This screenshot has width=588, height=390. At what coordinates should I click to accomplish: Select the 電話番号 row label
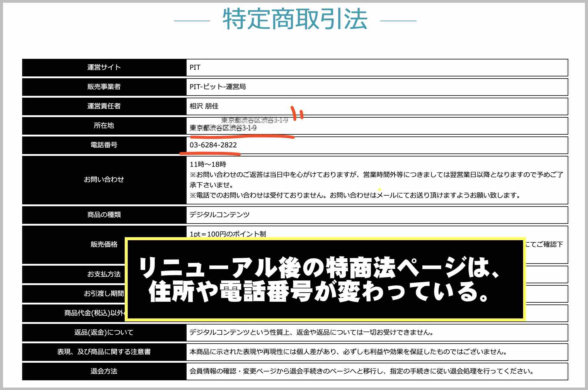pyautogui.click(x=104, y=146)
